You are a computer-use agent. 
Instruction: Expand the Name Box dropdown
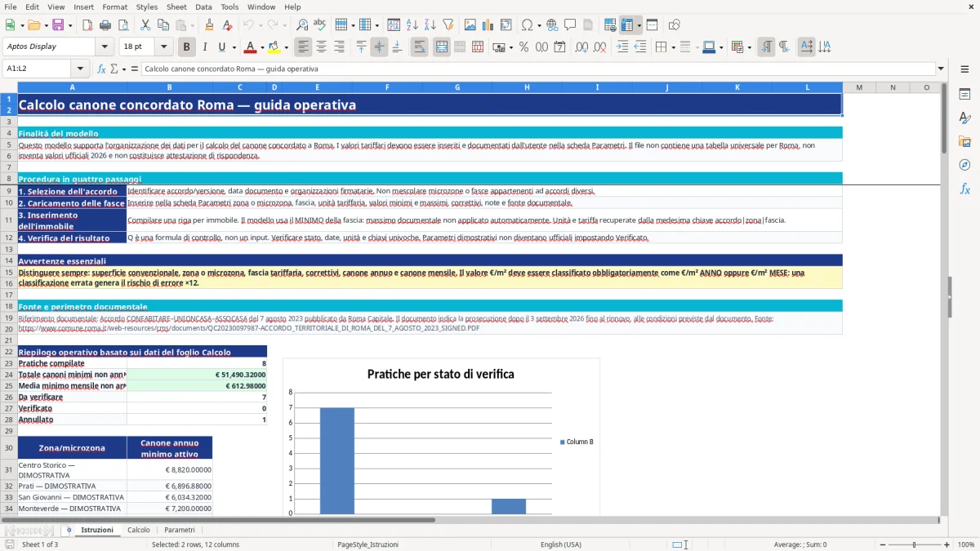[81, 69]
